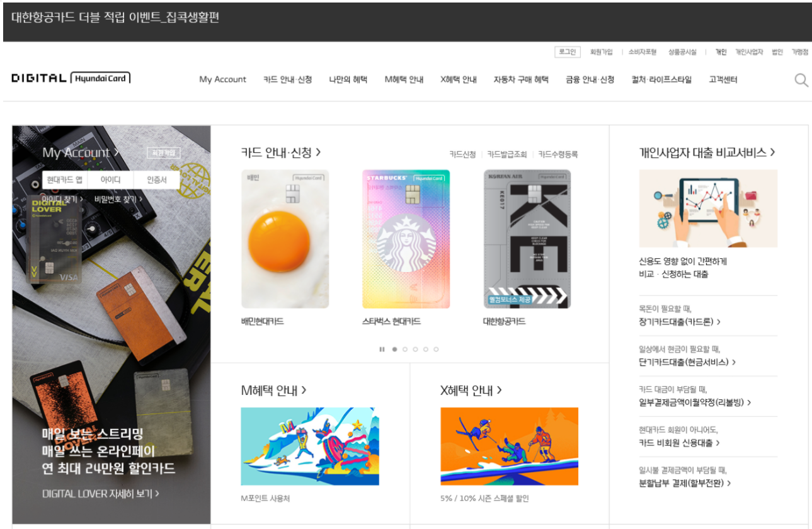This screenshot has width=812, height=529.
Task: Click the 5% / 10% 시즌 스페셜 할인 caption
Action: [484, 499]
